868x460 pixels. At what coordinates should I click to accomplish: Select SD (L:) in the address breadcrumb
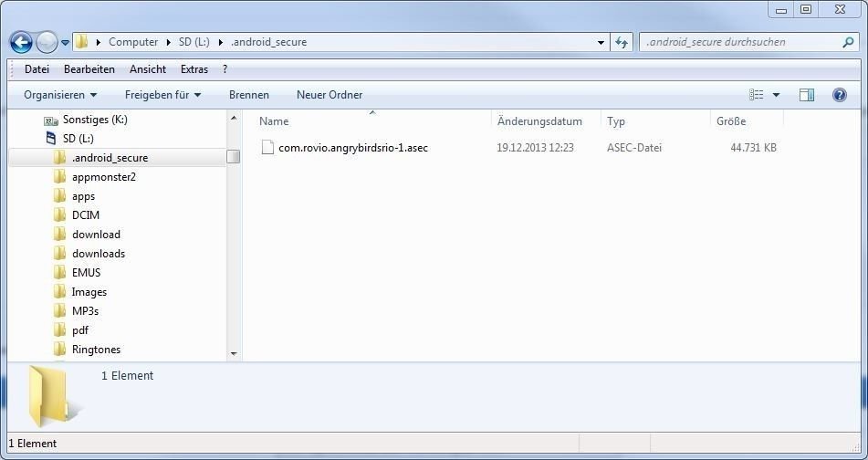pyautogui.click(x=193, y=42)
